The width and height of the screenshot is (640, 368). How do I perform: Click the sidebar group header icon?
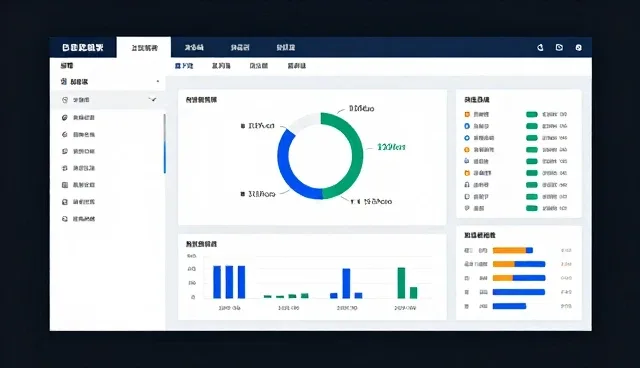[64, 82]
